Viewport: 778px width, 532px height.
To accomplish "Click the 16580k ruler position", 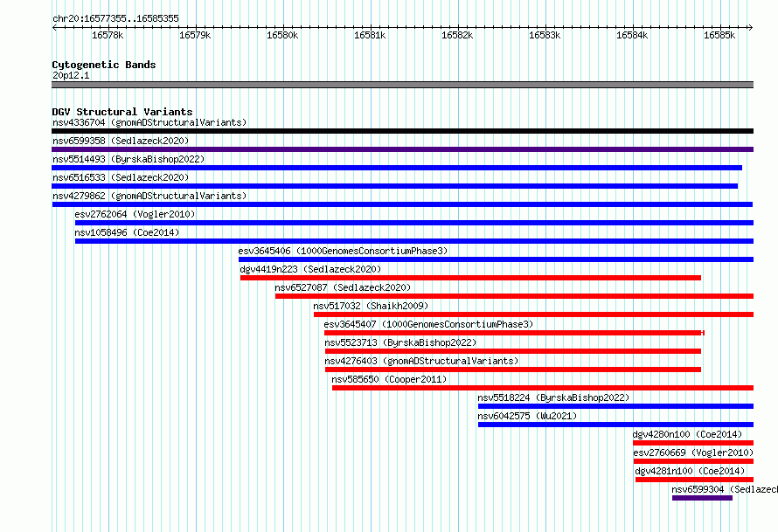I will 282,35.
